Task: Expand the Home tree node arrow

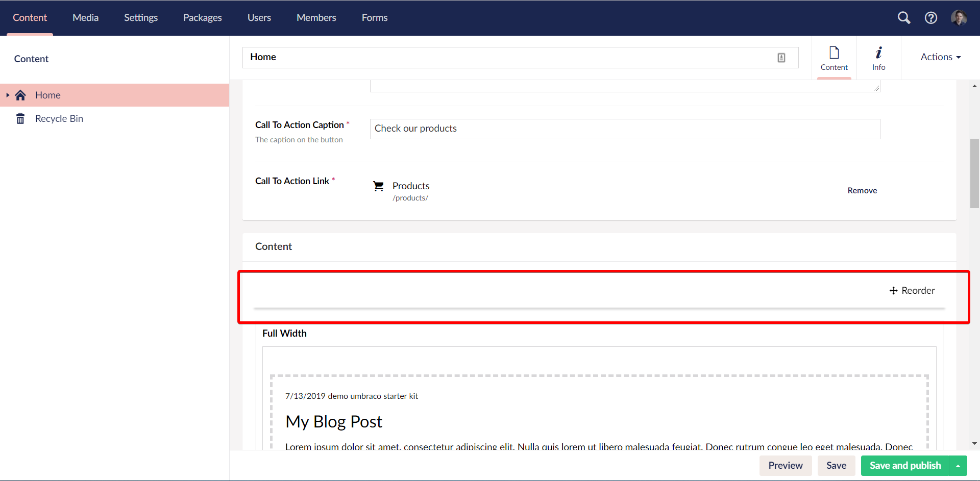Action: click(8, 95)
